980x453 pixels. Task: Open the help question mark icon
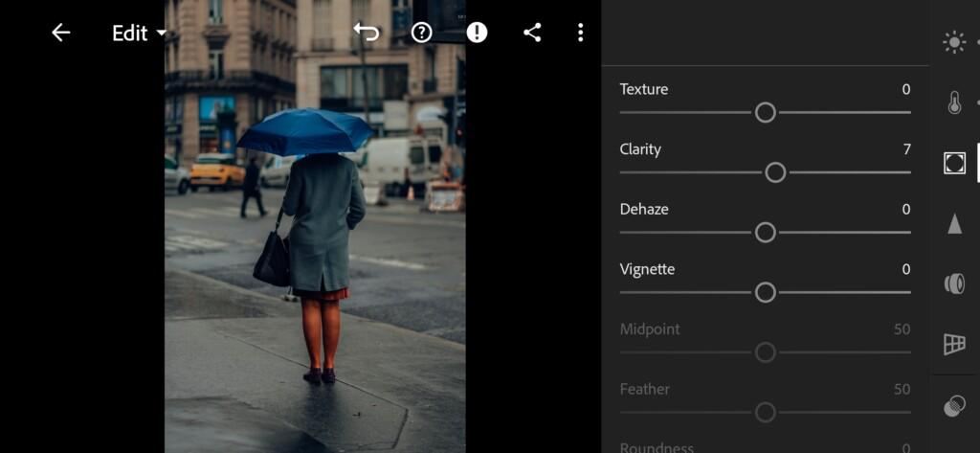coord(422,33)
